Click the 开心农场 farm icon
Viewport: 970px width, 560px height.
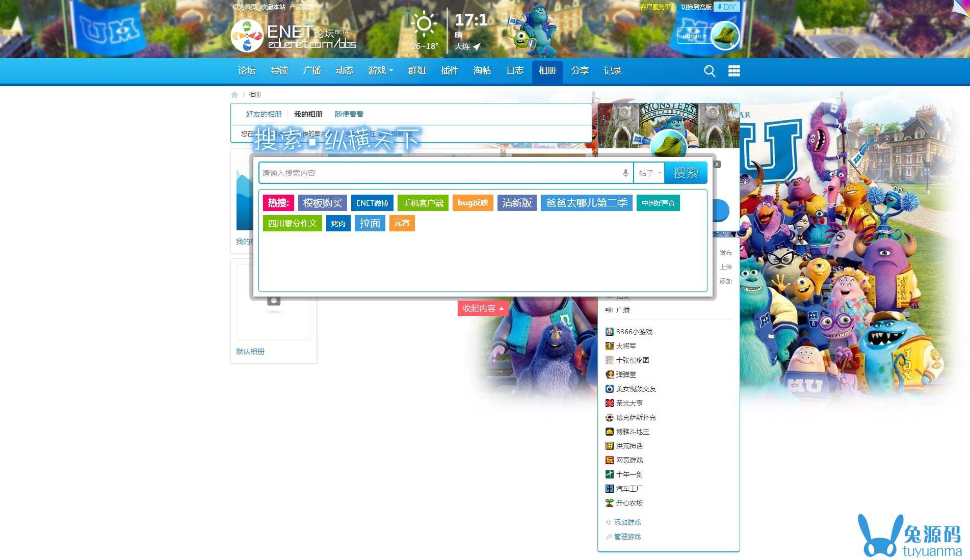point(609,503)
